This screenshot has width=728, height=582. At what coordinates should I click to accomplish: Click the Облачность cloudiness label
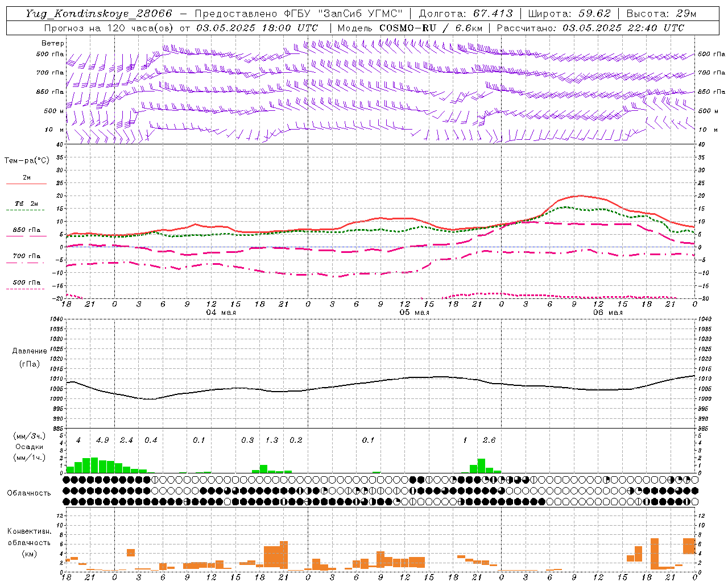[x=29, y=493]
